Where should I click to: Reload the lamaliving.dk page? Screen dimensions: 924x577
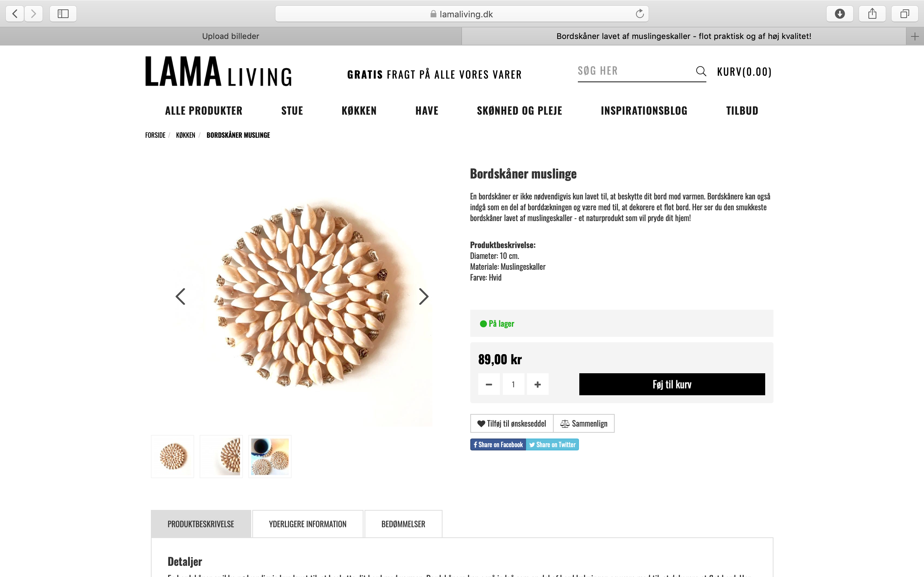coord(640,14)
